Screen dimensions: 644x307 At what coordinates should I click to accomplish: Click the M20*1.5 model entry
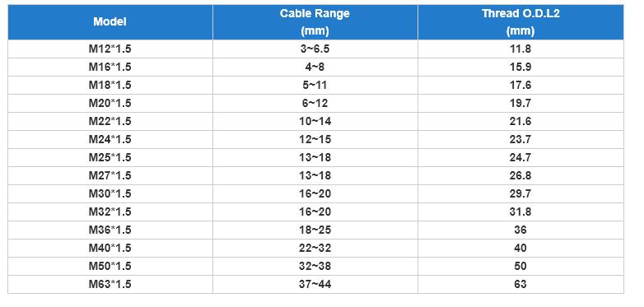click(x=110, y=103)
